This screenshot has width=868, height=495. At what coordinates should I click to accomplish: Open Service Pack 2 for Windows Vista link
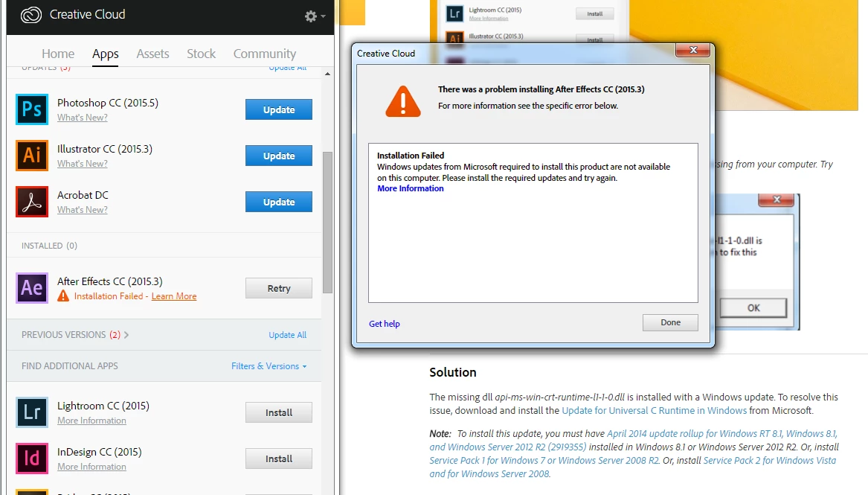pos(633,467)
